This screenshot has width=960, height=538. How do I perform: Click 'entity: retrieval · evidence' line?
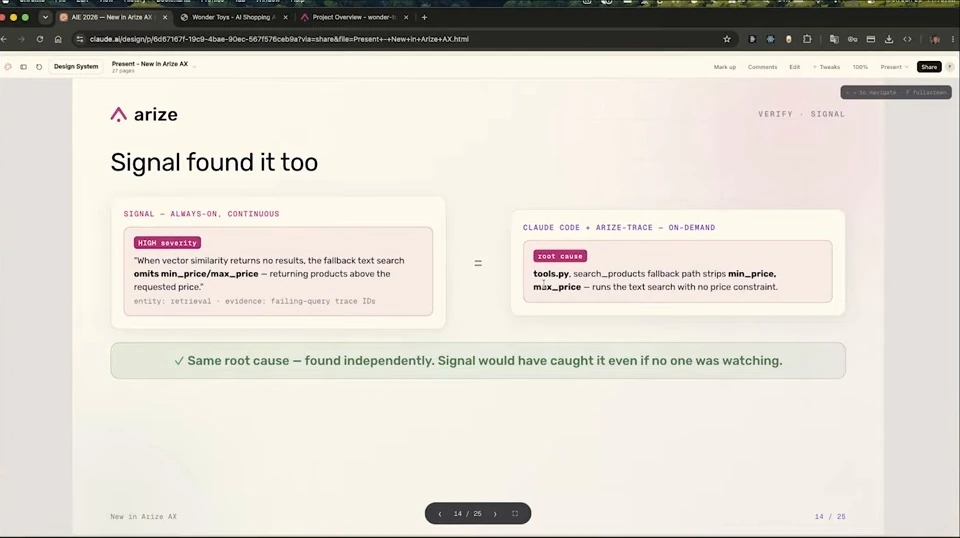(255, 301)
